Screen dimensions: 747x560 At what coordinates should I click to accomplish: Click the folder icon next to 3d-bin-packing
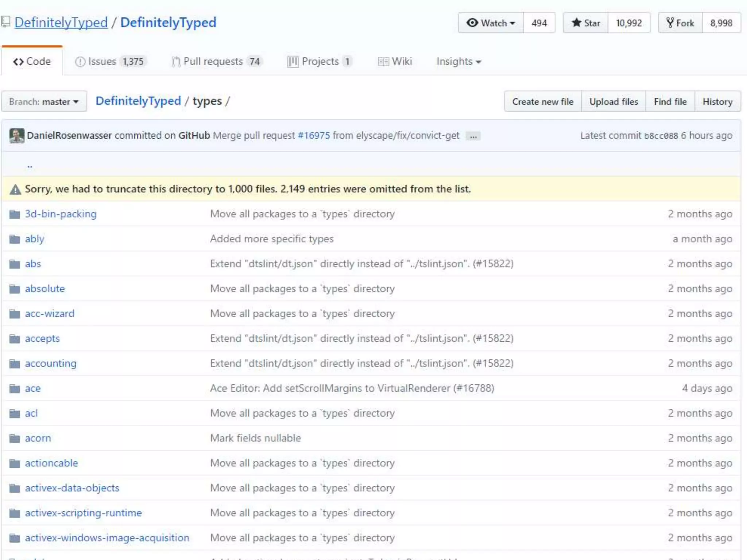(x=15, y=214)
